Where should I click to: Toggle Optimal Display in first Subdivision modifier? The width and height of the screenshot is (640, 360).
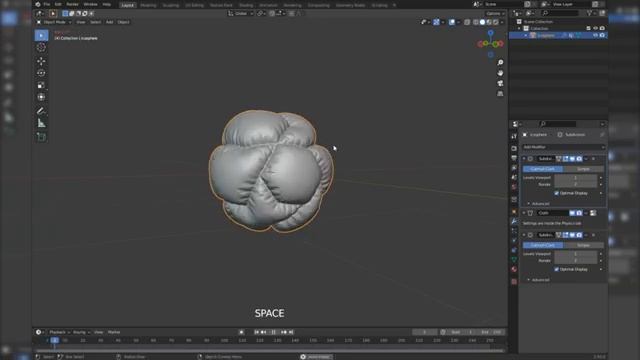[x=556, y=193]
